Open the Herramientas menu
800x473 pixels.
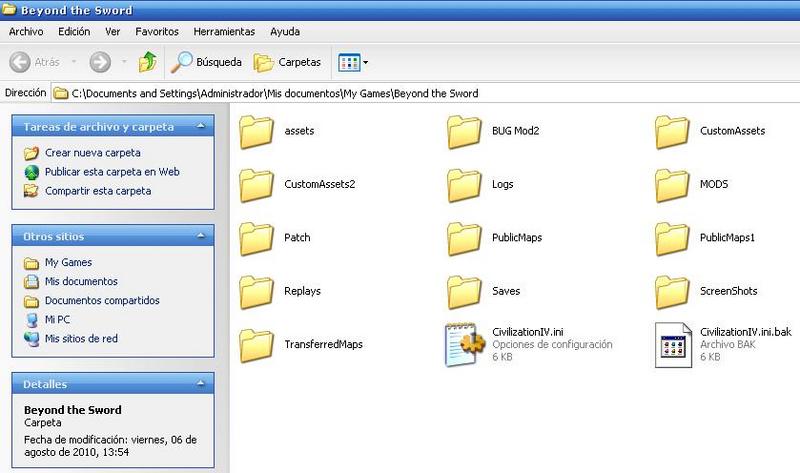click(x=224, y=31)
